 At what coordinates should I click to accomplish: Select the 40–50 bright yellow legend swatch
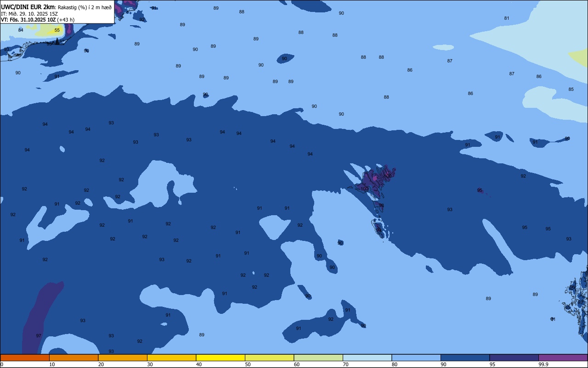point(220,357)
